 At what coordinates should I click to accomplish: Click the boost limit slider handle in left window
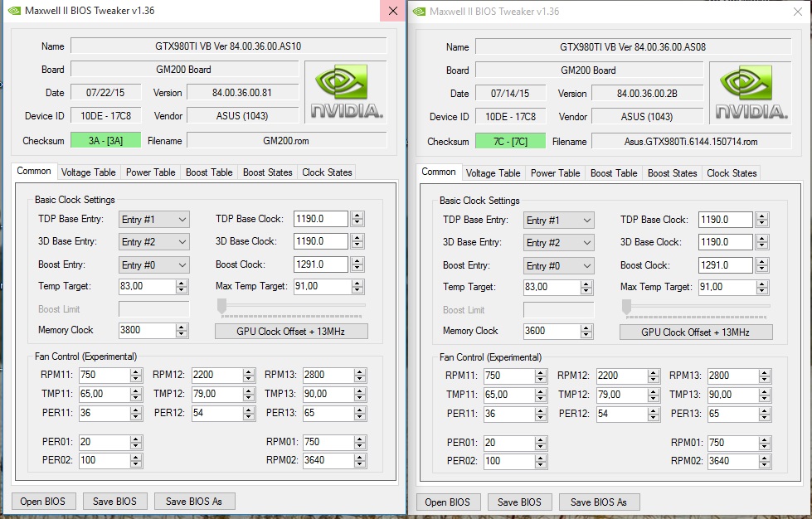click(222, 306)
